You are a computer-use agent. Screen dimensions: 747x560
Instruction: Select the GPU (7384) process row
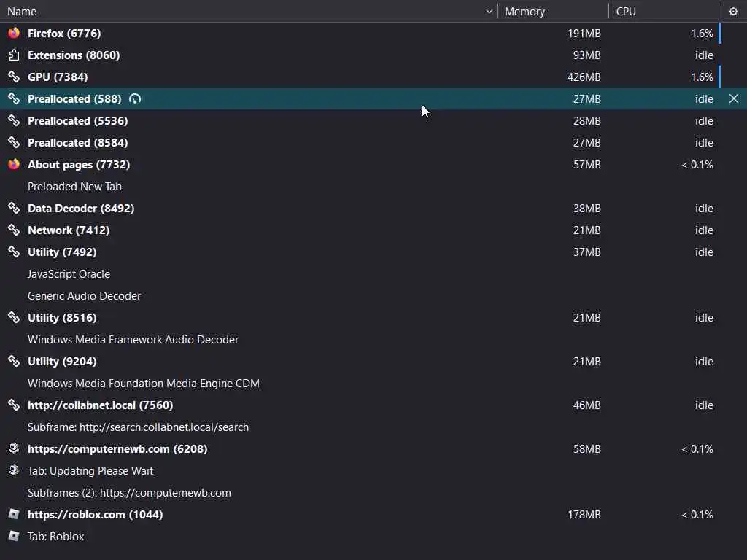click(x=373, y=77)
